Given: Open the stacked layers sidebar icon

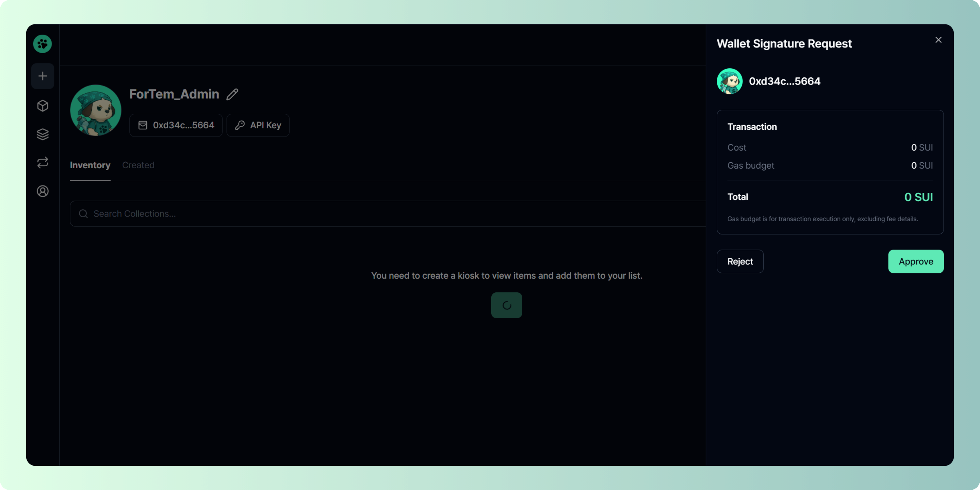Looking at the screenshot, I should click(x=42, y=134).
